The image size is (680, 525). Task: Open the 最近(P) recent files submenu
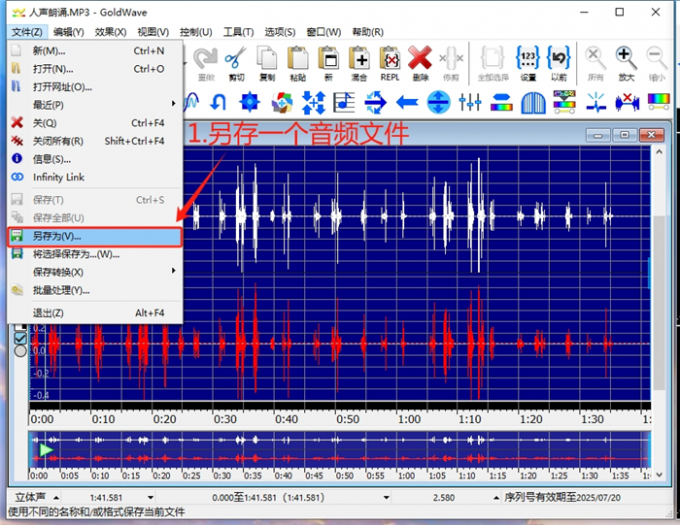95,105
